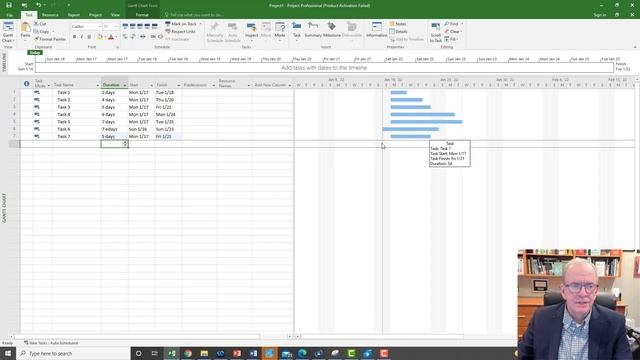Viewport: 640px width, 360px height.
Task: Click the Cut command
Action: (40, 24)
